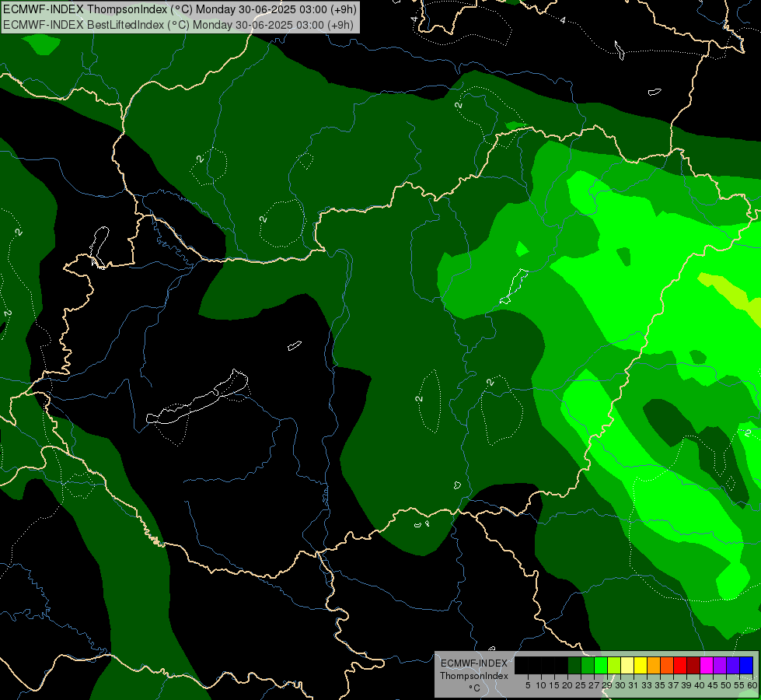The height and width of the screenshot is (700, 761).
Task: Click the purple 45–50 legend swatch
Action: point(720,665)
